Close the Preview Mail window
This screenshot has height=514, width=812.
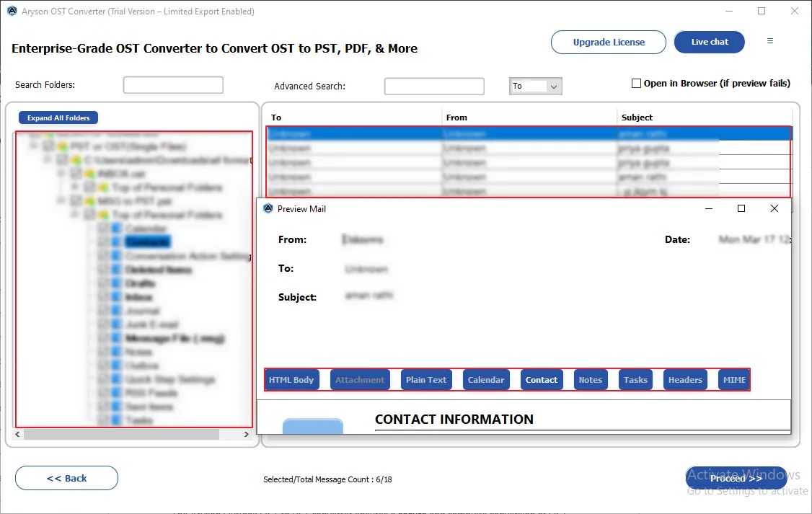coord(775,208)
